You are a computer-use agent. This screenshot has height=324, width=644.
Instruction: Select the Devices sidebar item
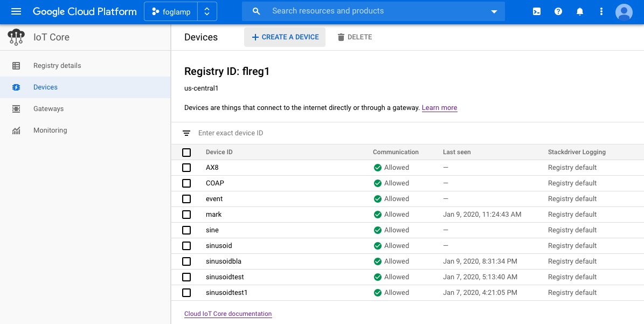(85, 87)
